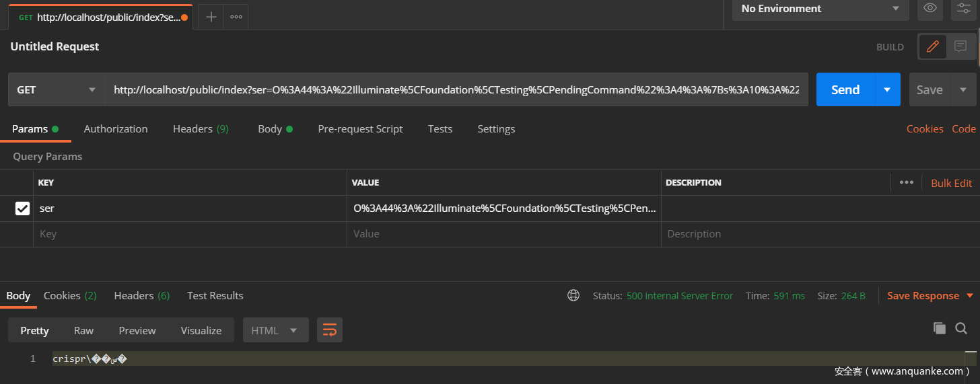Expand the Send button dropdown arrow

887,90
